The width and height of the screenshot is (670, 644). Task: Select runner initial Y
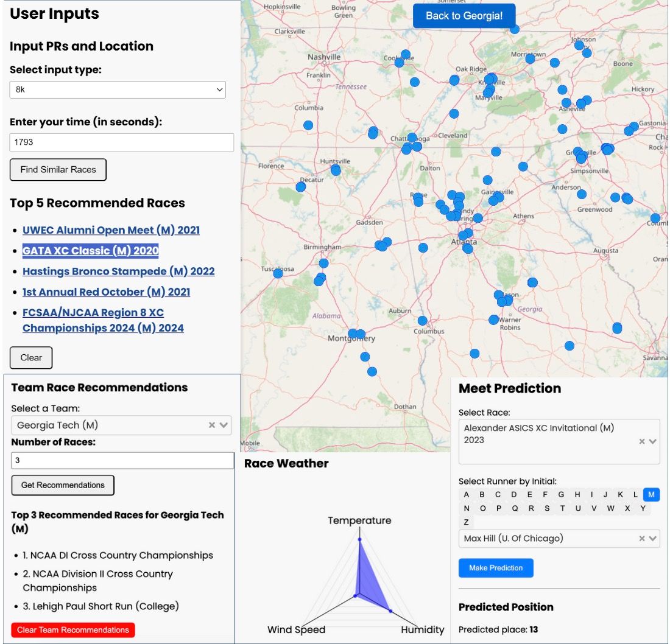click(643, 508)
